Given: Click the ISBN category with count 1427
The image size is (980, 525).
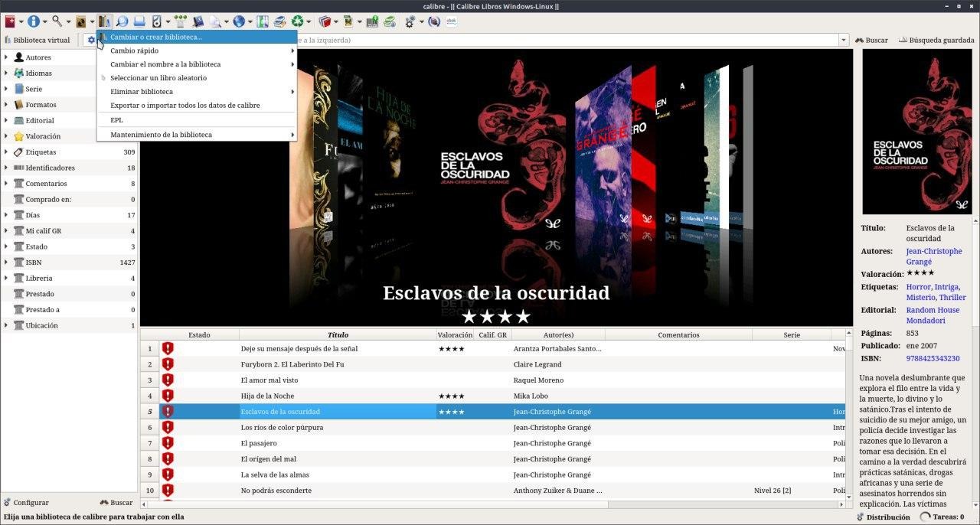Looking at the screenshot, I should pos(69,262).
